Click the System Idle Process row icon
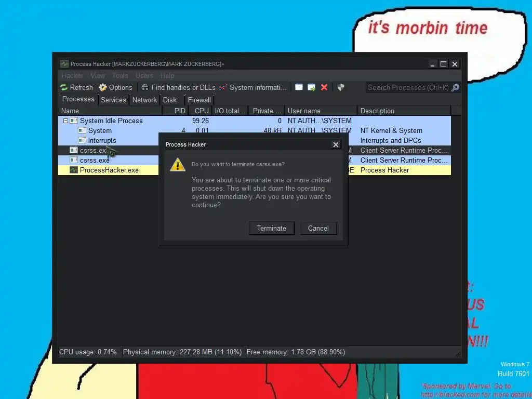The image size is (532, 399). [74, 121]
